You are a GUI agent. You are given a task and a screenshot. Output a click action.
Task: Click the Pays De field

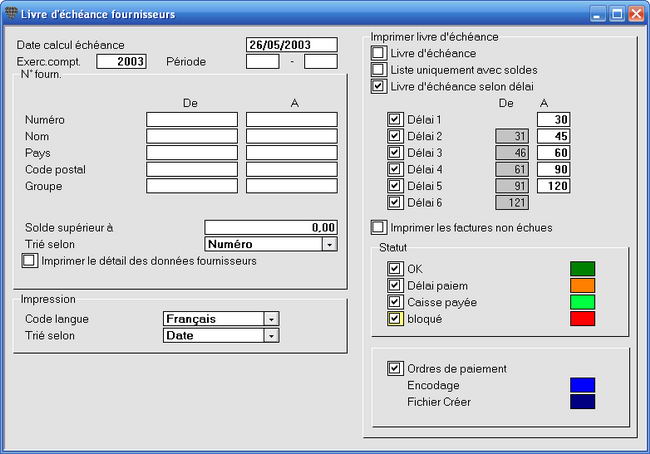[x=192, y=153]
